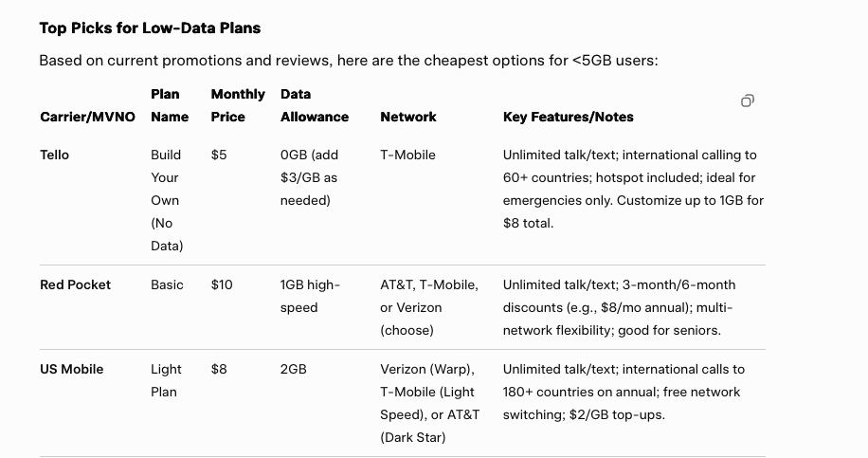Click the "1GB high-speed" data allowance cell
The height and width of the screenshot is (458, 868).
[310, 296]
